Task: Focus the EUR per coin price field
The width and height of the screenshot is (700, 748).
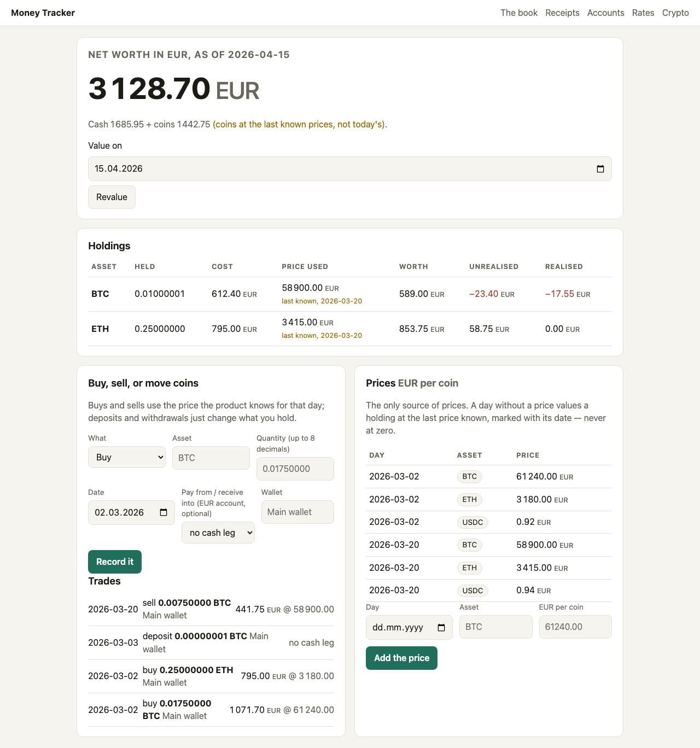Action: tap(575, 627)
